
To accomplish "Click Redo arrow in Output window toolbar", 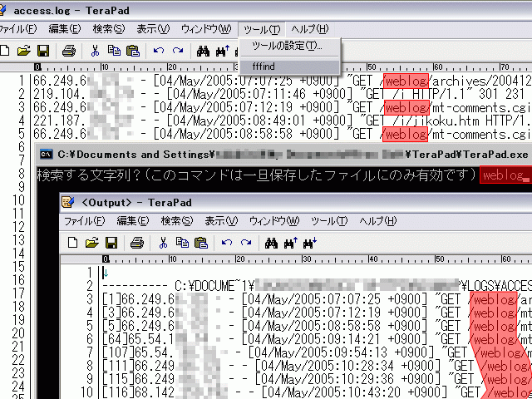I will click(x=245, y=243).
